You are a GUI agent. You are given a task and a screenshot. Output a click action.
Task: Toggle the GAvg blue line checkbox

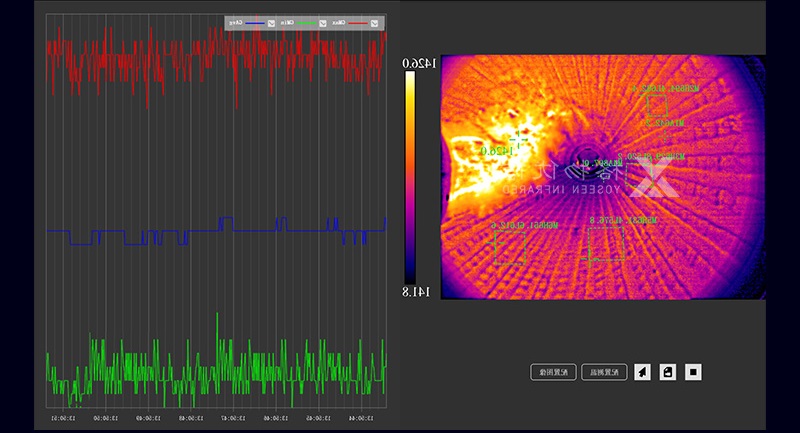point(271,23)
